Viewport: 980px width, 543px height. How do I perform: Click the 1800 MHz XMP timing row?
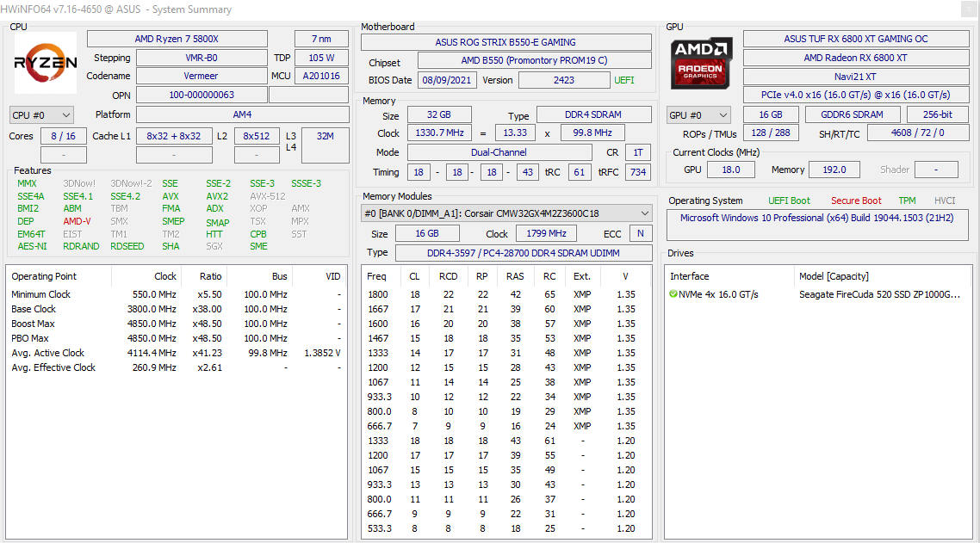(x=506, y=294)
